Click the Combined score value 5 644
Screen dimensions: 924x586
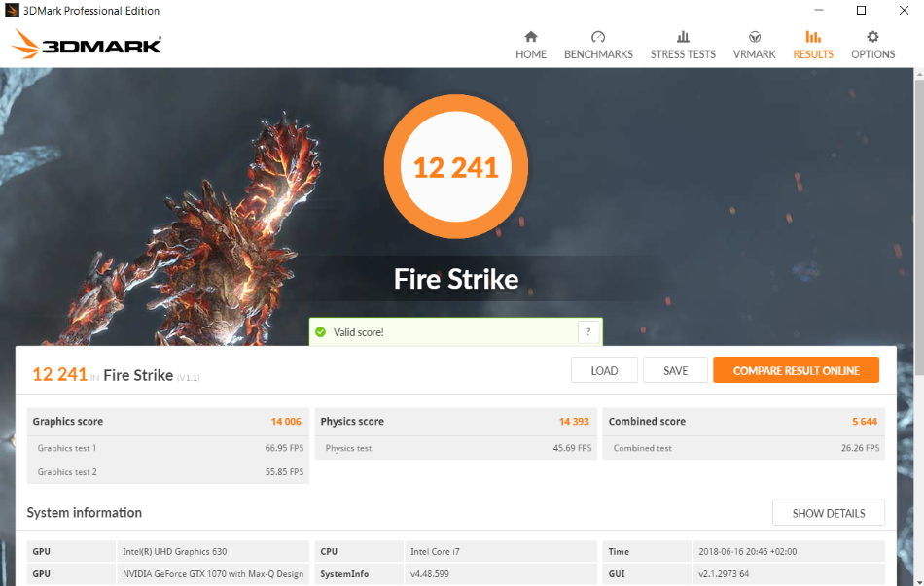tap(865, 421)
